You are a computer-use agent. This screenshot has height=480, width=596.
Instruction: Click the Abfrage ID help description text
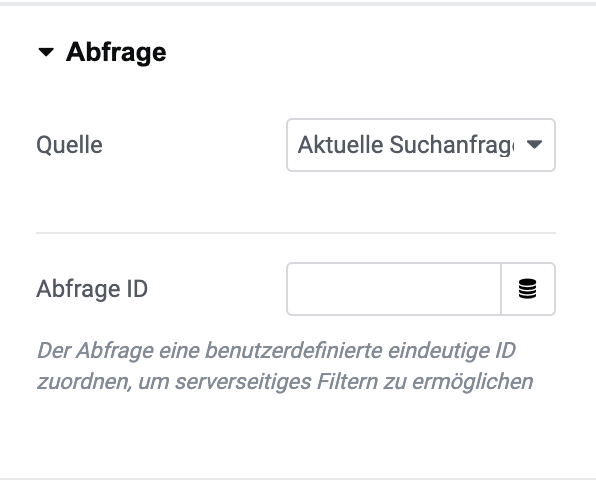point(285,366)
